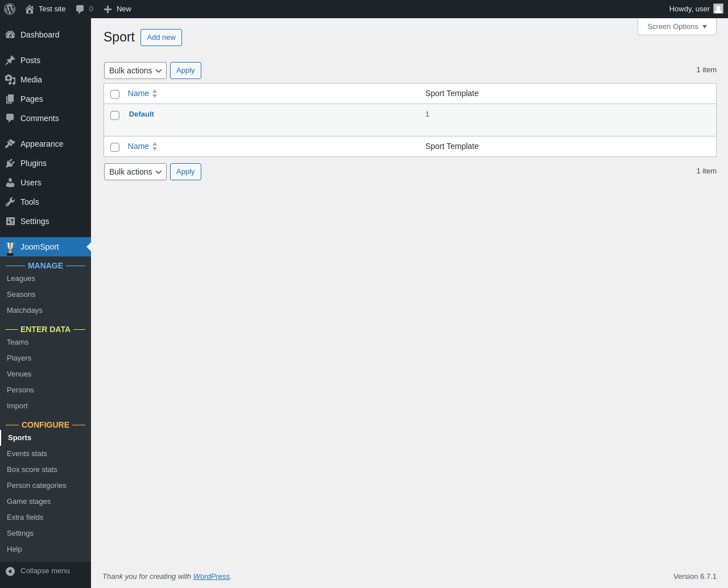Open JoomSport Settings submenu item

pyautogui.click(x=20, y=533)
